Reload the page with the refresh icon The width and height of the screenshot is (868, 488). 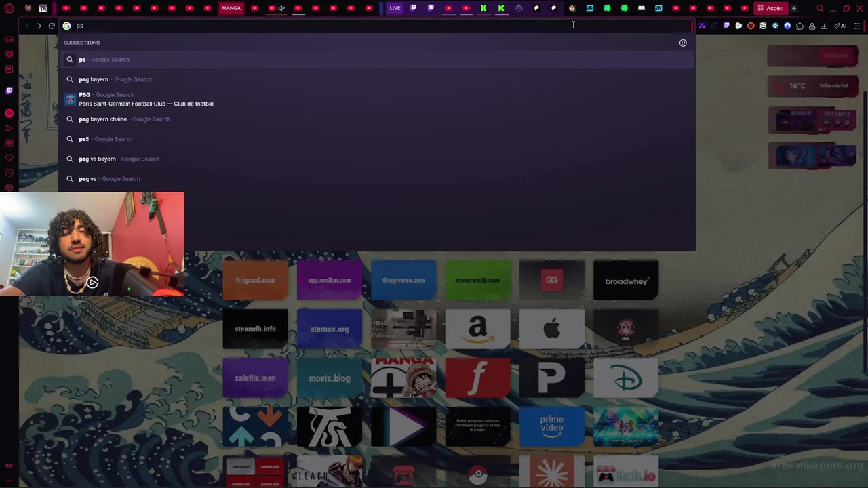[x=52, y=26]
